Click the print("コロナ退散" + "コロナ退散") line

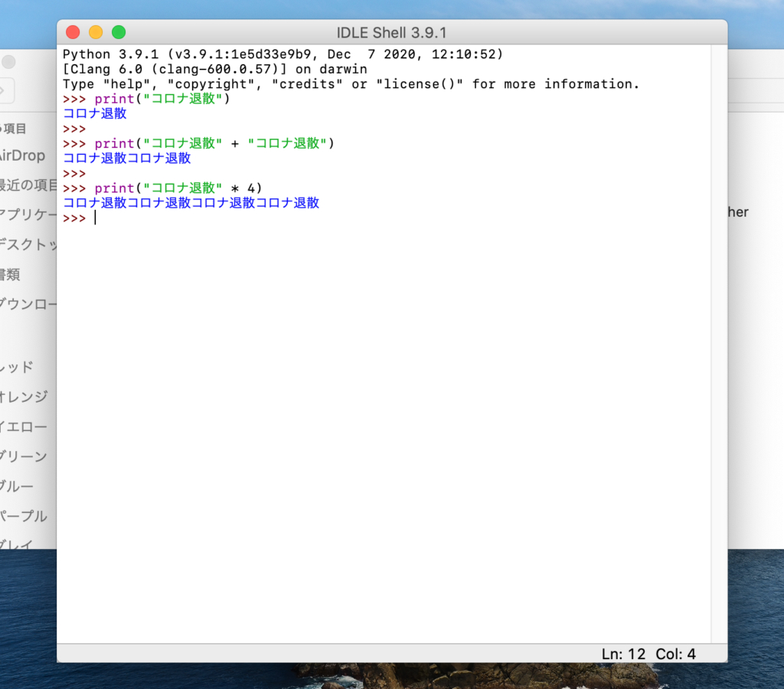click(214, 144)
